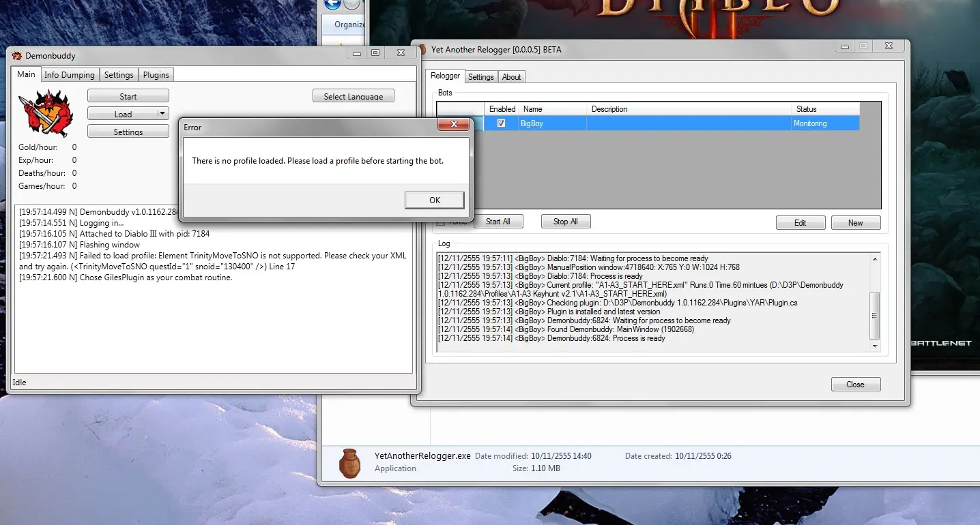This screenshot has width=980, height=525.
Task: Click the Relogger log scrollbar thumb
Action: pyautogui.click(x=875, y=315)
